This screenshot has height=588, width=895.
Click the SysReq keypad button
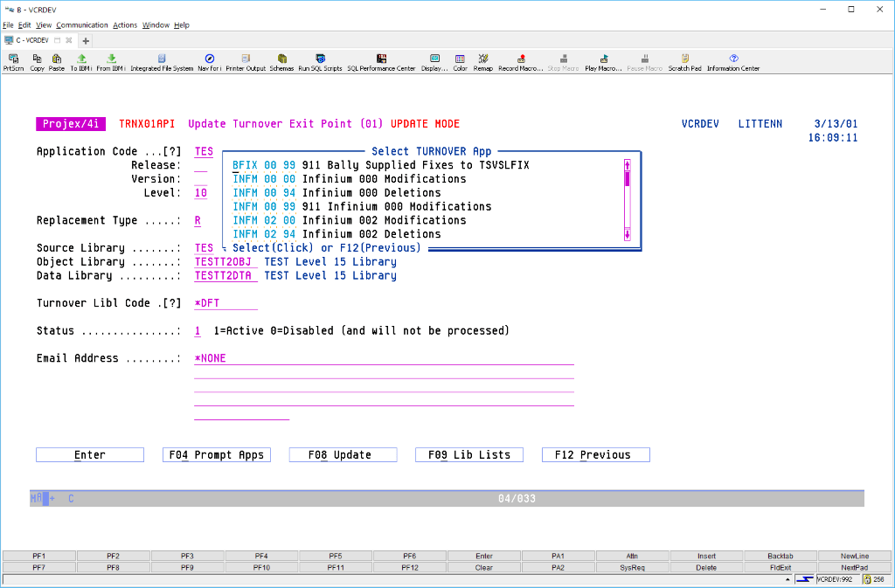click(x=633, y=568)
